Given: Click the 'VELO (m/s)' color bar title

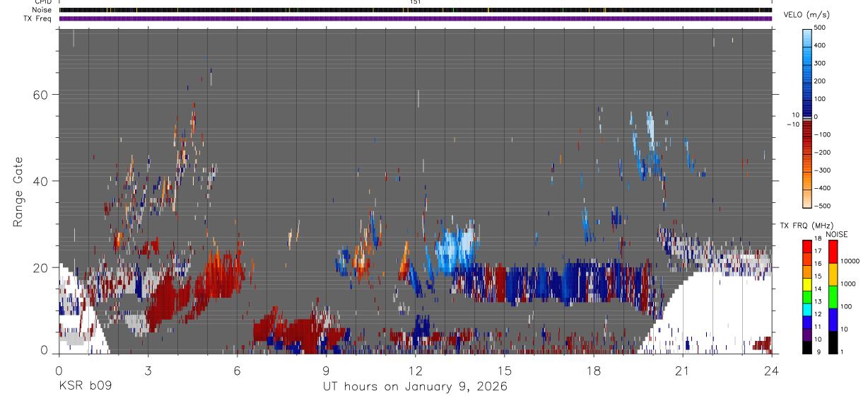Looking at the screenshot, I should click(807, 15).
